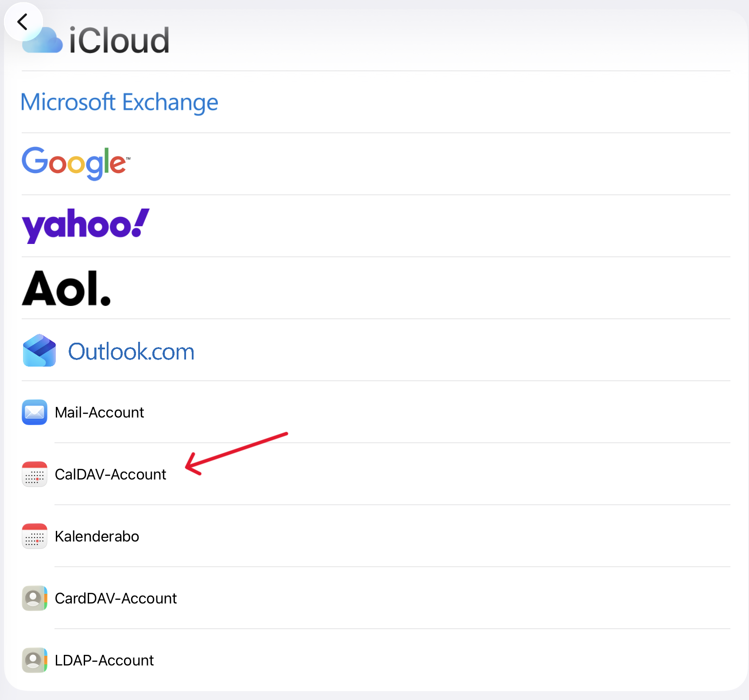This screenshot has width=749, height=700.
Task: Open the Outlook.com account option
Action: [x=376, y=350]
